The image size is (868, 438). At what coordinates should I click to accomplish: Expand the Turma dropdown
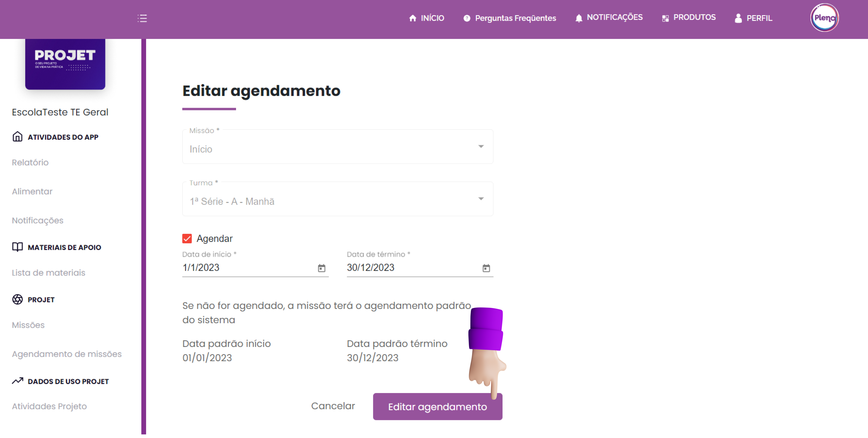(x=481, y=199)
